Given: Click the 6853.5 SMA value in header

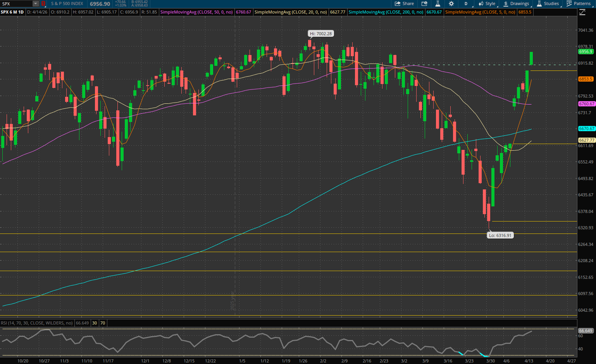Looking at the screenshot, I should 525,12.
